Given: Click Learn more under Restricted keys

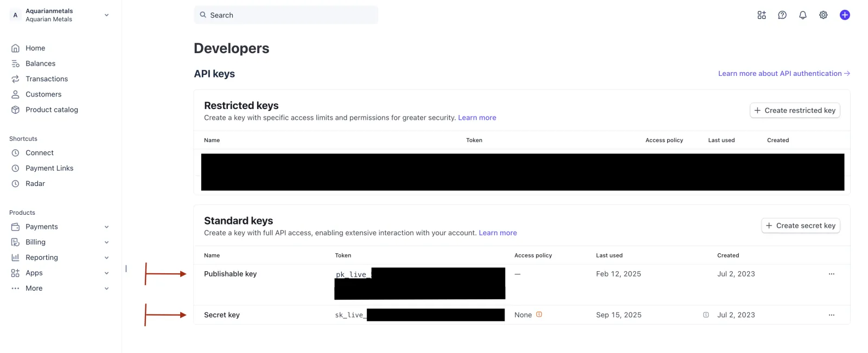Looking at the screenshot, I should tap(477, 118).
